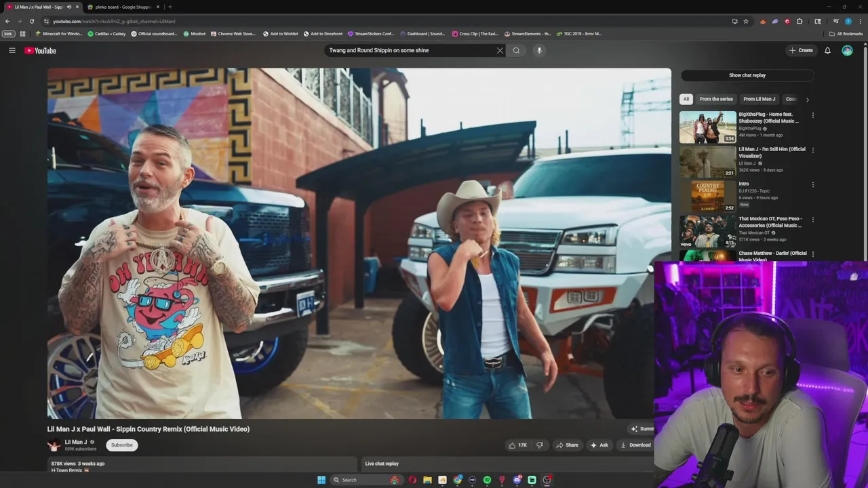
Task: Open the StreamElements bookmark
Action: pos(527,33)
